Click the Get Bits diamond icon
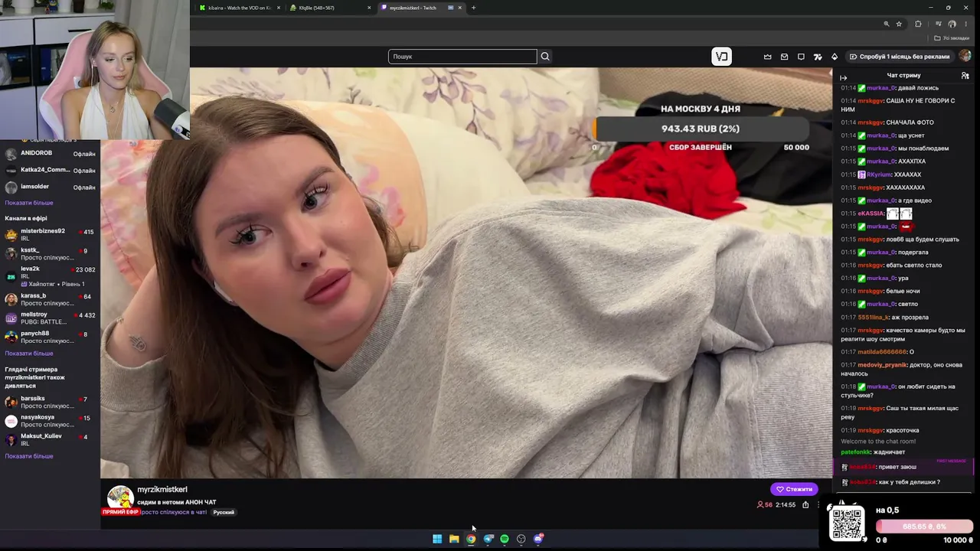980x551 pixels. point(835,57)
